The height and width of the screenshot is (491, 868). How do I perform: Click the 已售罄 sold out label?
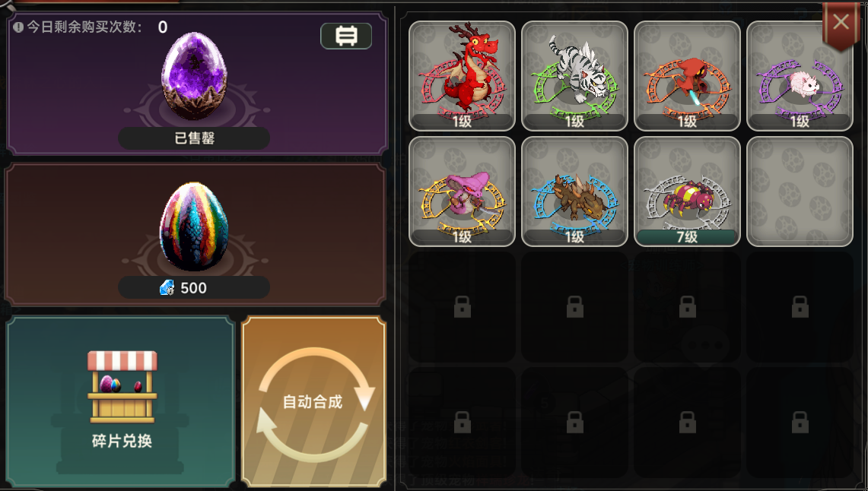point(194,138)
